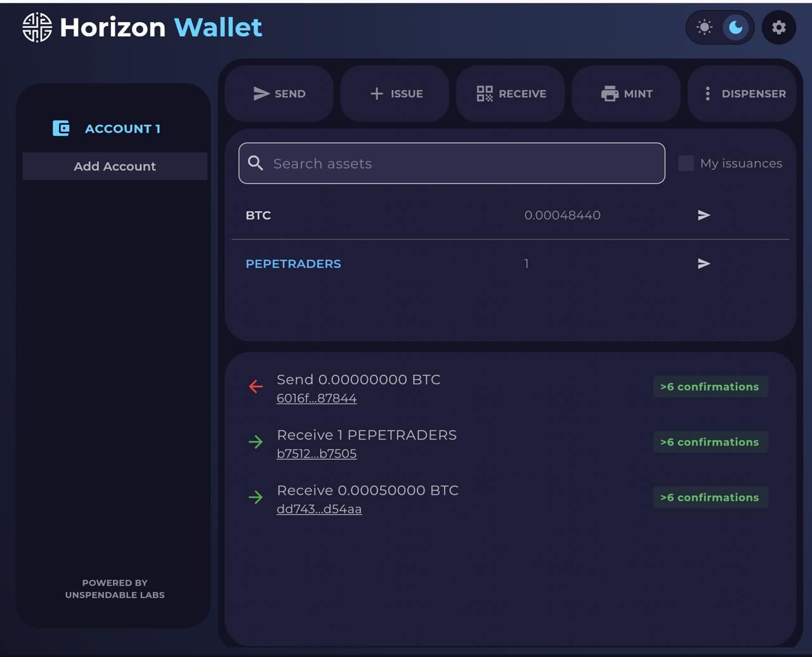The height and width of the screenshot is (657, 812).
Task: Switch to dark mode moon icon
Action: pos(736,27)
